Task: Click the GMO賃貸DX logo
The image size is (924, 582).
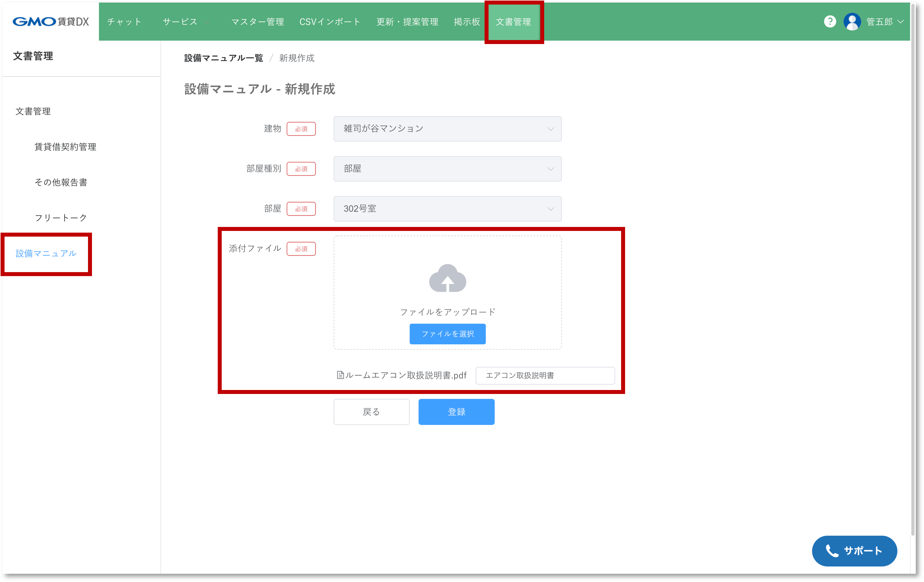Action: pos(51,22)
